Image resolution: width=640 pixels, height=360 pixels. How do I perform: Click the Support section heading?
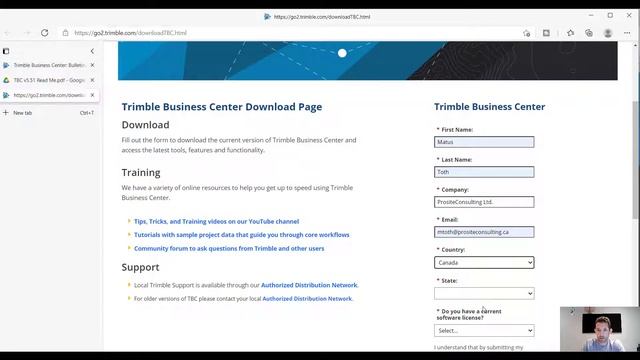[x=140, y=267]
